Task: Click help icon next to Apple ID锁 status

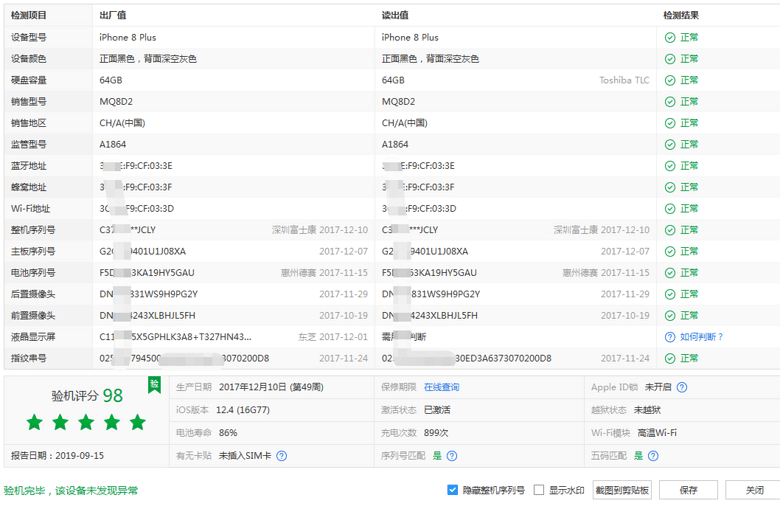Action: point(682,387)
